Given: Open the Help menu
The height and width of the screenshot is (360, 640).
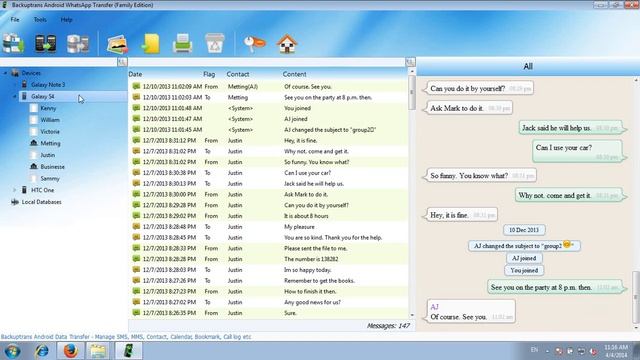Looking at the screenshot, I should click(x=67, y=20).
